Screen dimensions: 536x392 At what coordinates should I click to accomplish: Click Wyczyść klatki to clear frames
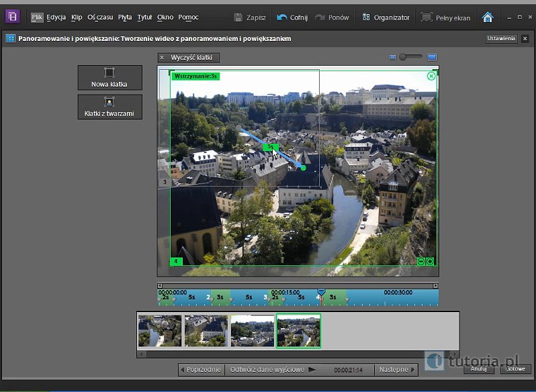[191, 58]
